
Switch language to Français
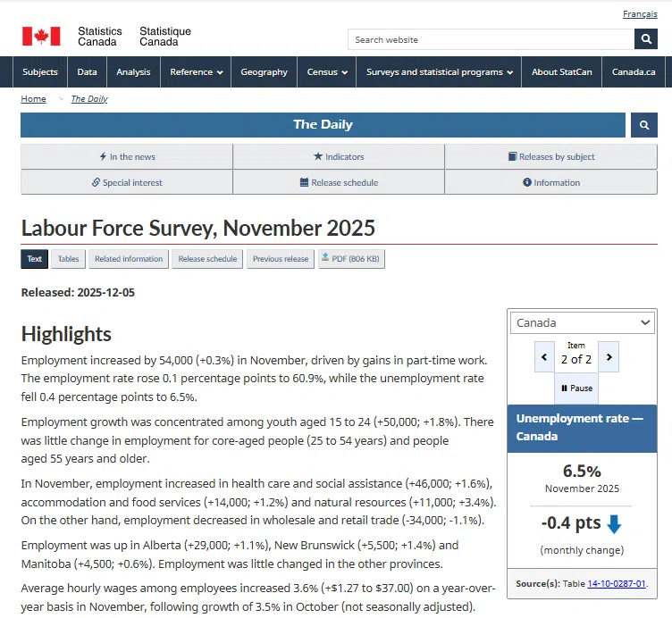point(640,14)
